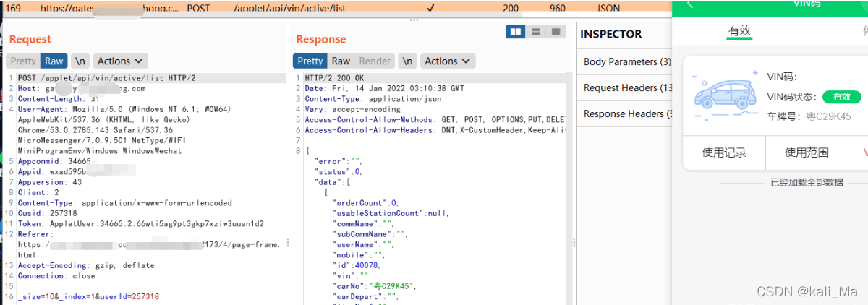Viewport: 868px width, 305px height.
Task: Toggle \n display in Request panel
Action: 80,61
